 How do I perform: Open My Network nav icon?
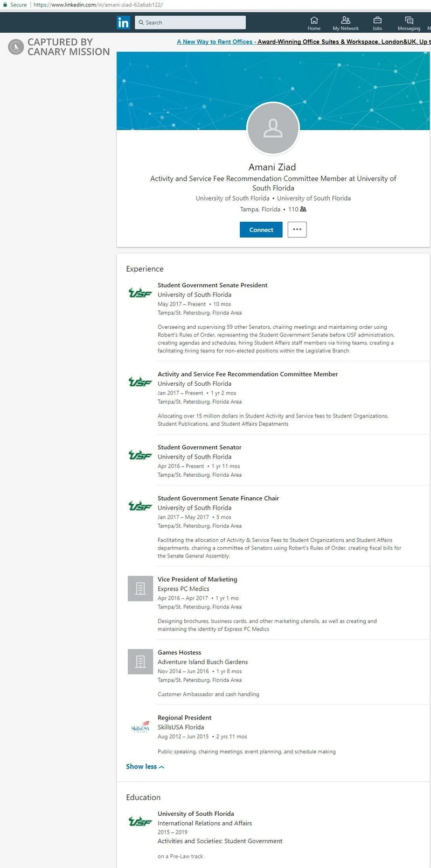345,23
